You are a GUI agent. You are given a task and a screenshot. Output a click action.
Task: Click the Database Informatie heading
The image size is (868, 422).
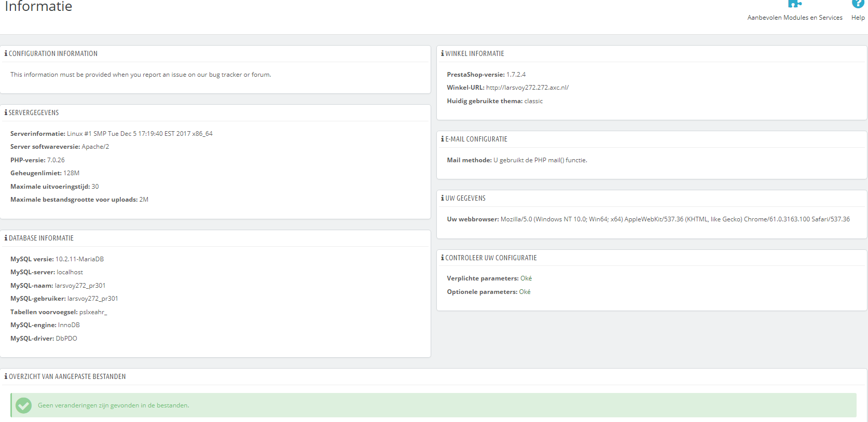click(x=41, y=238)
